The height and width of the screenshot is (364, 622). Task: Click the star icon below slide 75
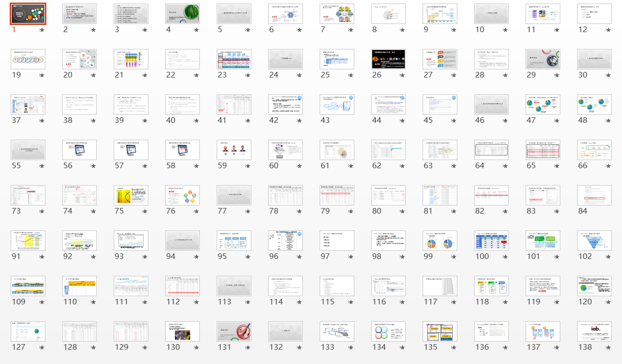tap(145, 212)
